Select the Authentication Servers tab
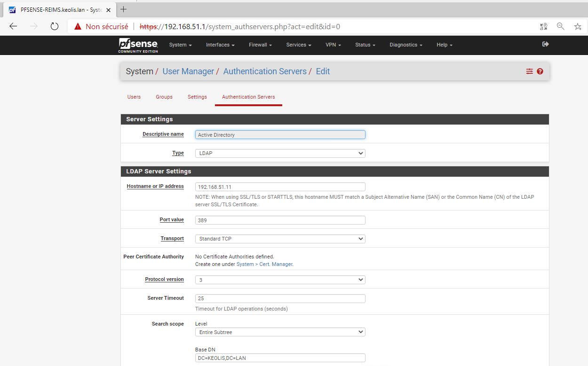 pyautogui.click(x=248, y=97)
